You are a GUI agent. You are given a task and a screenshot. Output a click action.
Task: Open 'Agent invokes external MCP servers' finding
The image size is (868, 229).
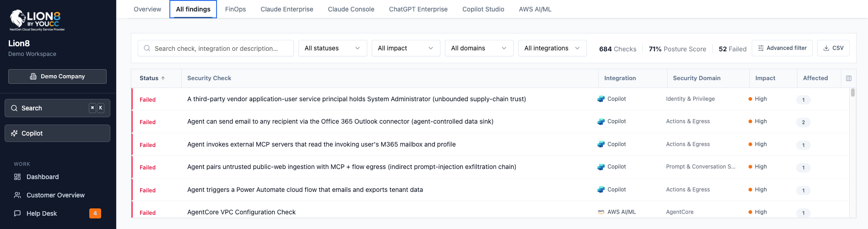pos(321,144)
